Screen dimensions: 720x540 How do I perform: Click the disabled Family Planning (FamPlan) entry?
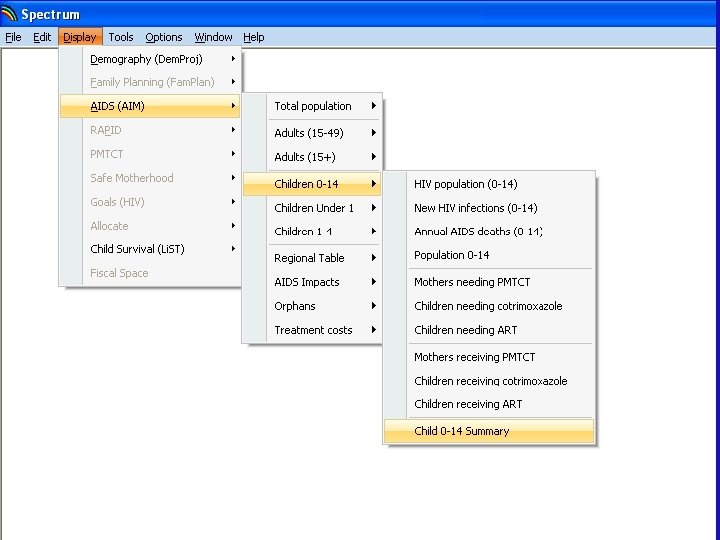(x=150, y=82)
